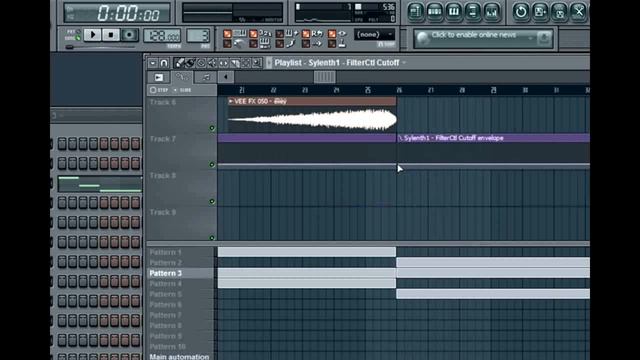The width and height of the screenshot is (640, 360).
Task: Click the Stop button
Action: tap(111, 35)
